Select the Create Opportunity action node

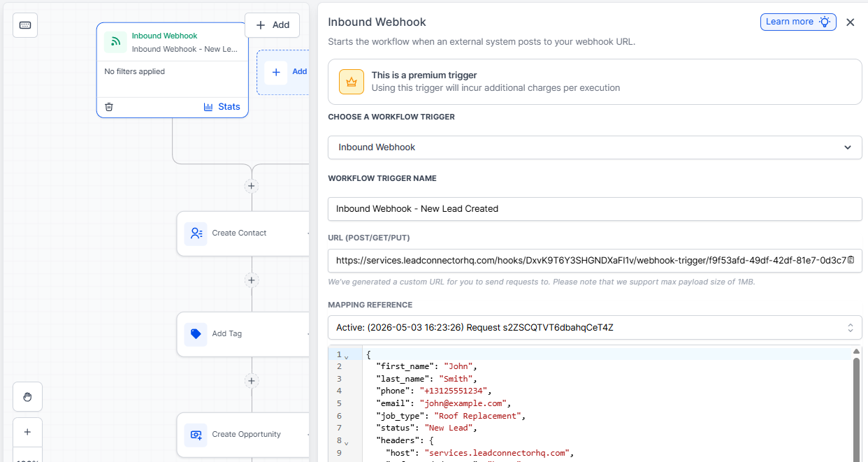[x=243, y=435]
